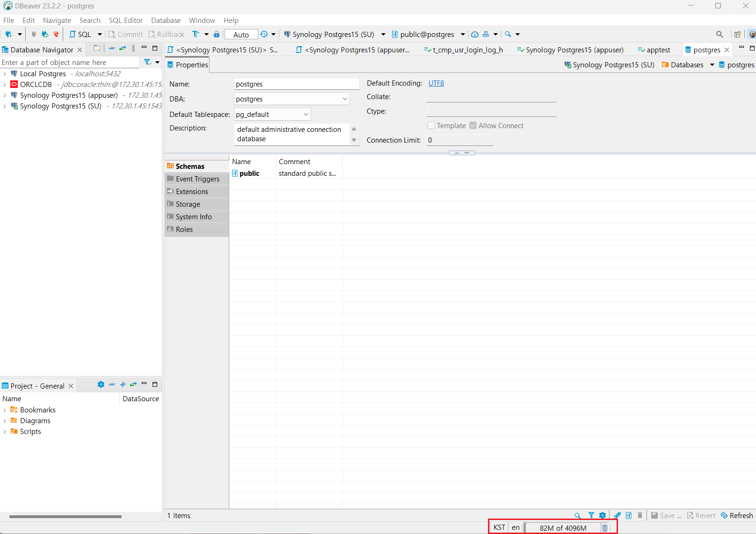Screen dimensions: 756x534
Task: Open the SQL Editor menu
Action: (126, 21)
